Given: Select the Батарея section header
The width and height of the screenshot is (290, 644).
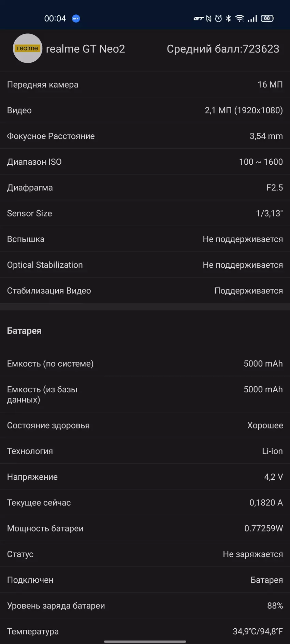Looking at the screenshot, I should click(x=24, y=331).
